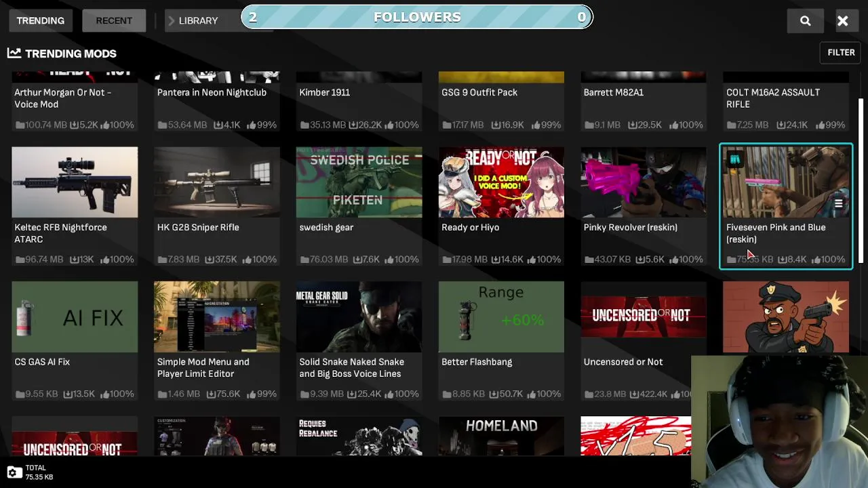Screen dimensions: 868x488
Task: Switch to the RECENT tab
Action: coord(114,20)
